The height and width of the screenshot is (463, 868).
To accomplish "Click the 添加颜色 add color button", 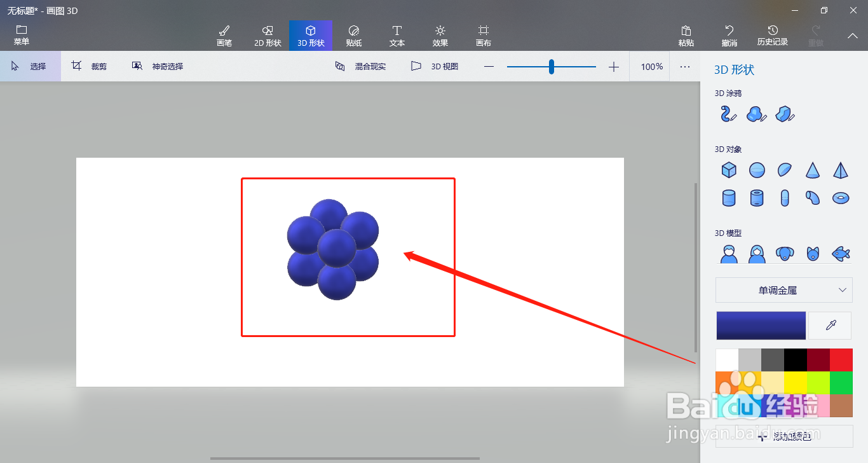I will point(784,436).
